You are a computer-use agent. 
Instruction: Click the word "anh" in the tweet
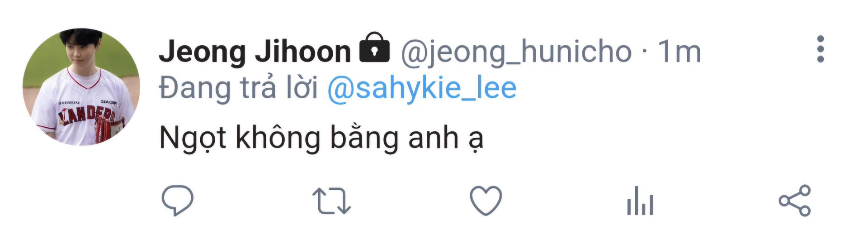433,138
